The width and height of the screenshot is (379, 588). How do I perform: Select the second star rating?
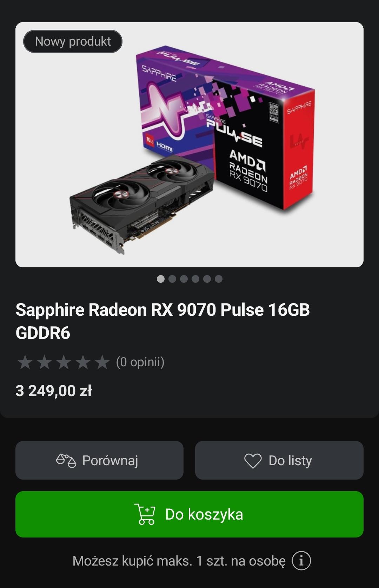[x=45, y=362]
